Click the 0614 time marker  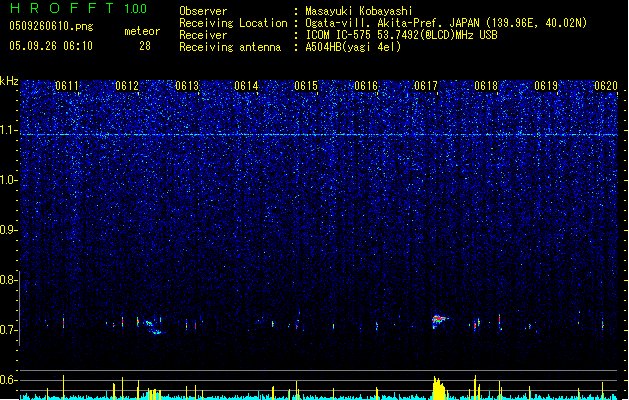tap(246, 86)
